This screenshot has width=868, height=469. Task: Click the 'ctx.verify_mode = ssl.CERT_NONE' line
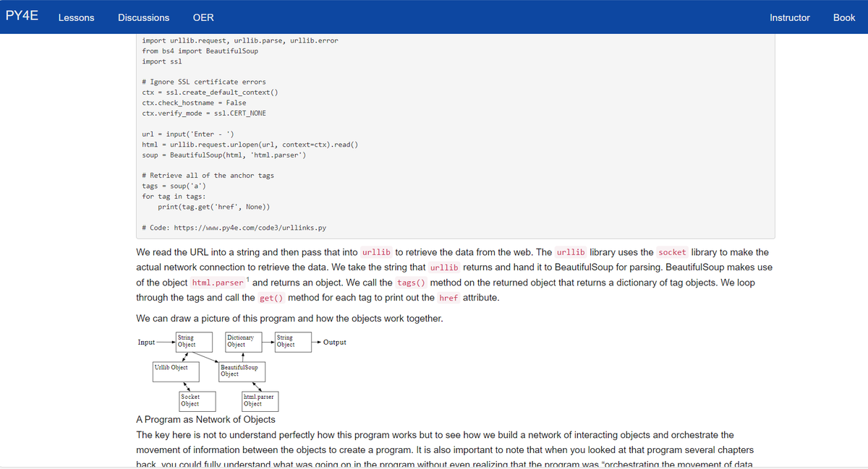point(204,113)
